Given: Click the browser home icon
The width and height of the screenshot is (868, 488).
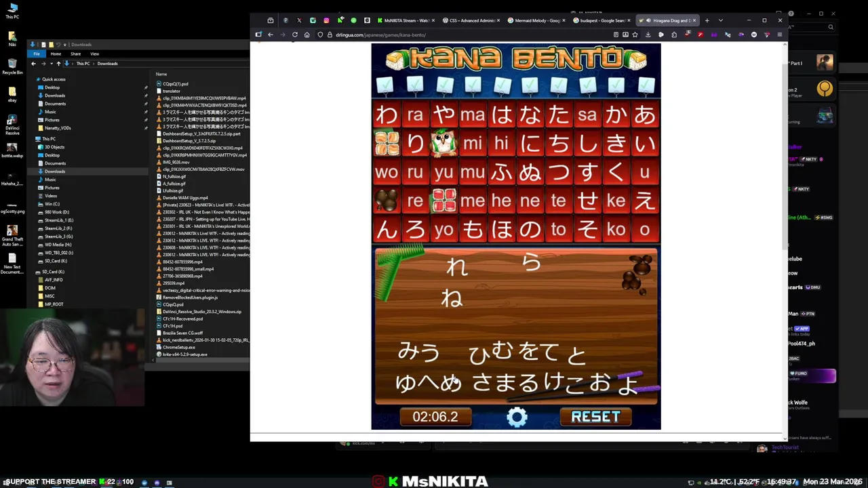Looking at the screenshot, I should coord(307,35).
